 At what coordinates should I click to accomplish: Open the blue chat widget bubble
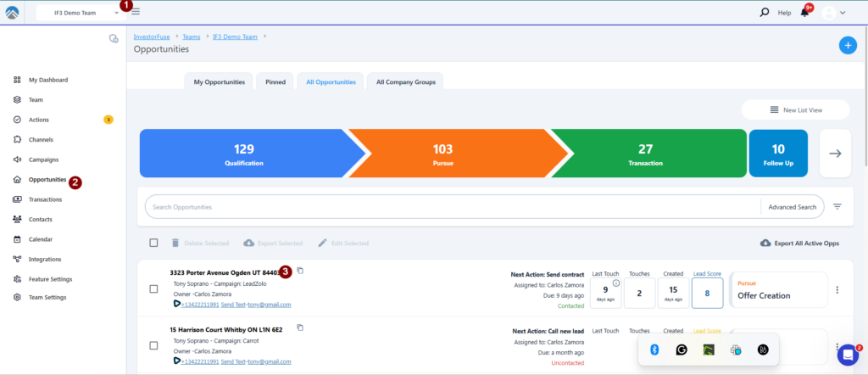click(848, 355)
